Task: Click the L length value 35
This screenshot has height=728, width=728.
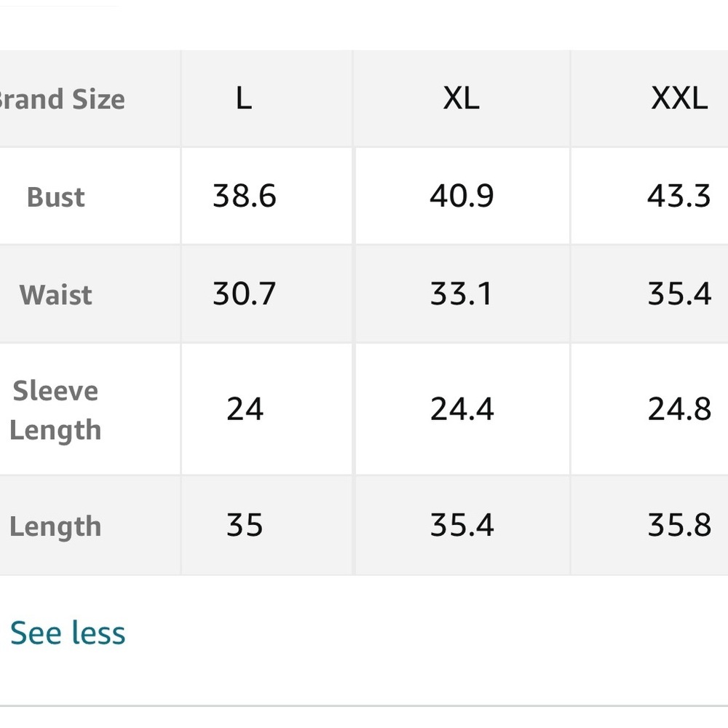Action: [245, 525]
